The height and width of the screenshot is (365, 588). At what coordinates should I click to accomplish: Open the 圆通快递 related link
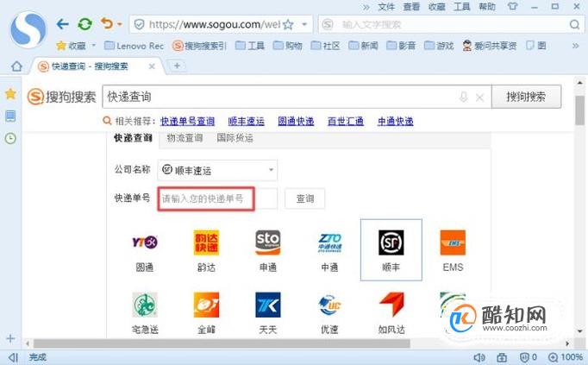point(296,121)
